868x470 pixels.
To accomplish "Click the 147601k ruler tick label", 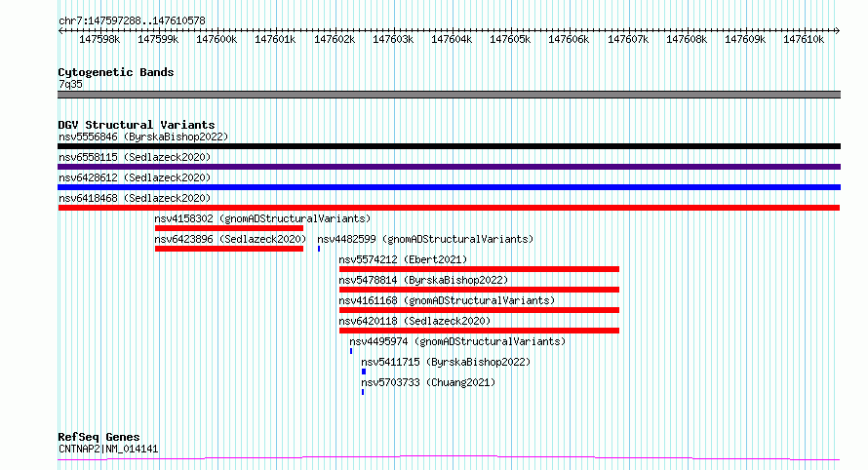I will 275,40.
